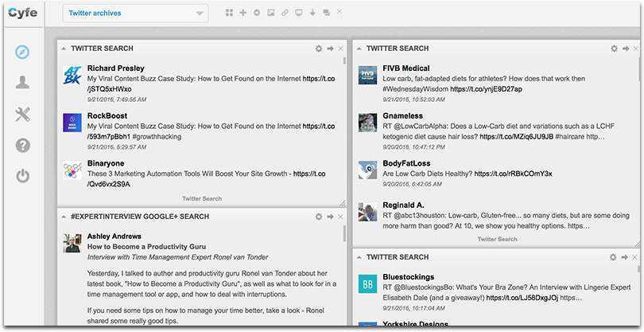This screenshot has height=332, width=644.
Task: Open 'How to Become a Productivity Guru' title
Action: tap(146, 247)
